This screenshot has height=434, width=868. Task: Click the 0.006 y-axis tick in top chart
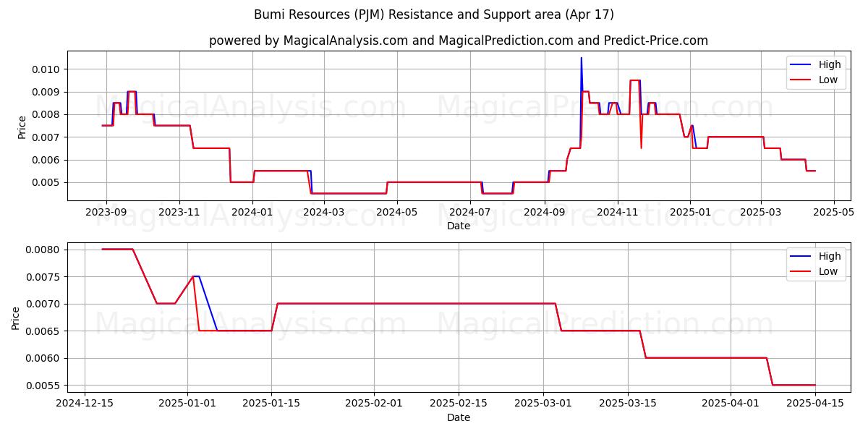(x=47, y=160)
